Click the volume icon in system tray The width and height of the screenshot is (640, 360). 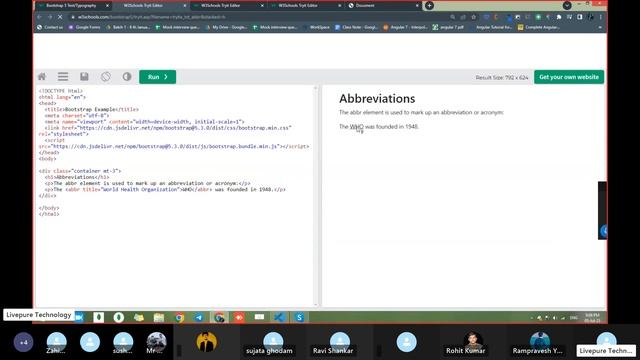click(x=555, y=318)
